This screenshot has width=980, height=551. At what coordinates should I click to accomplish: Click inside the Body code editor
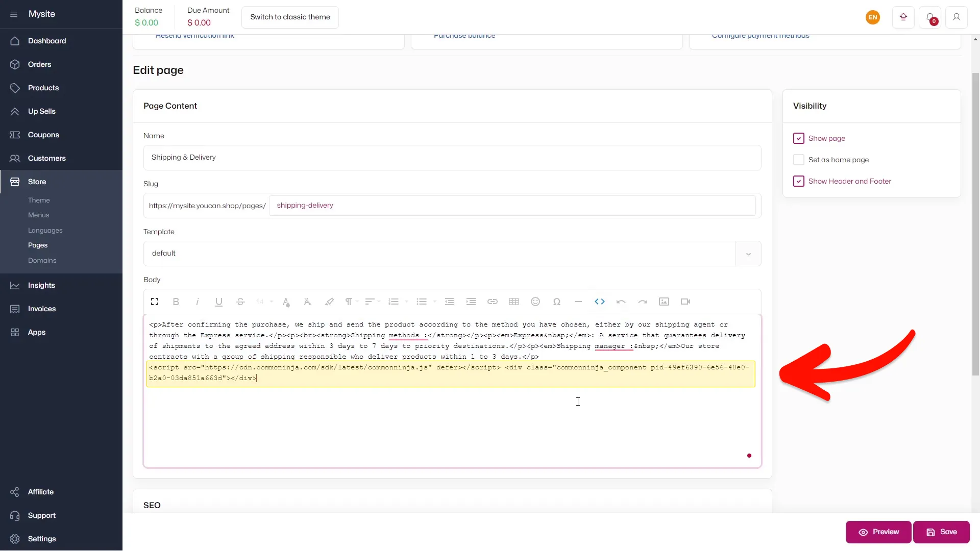coord(452,391)
